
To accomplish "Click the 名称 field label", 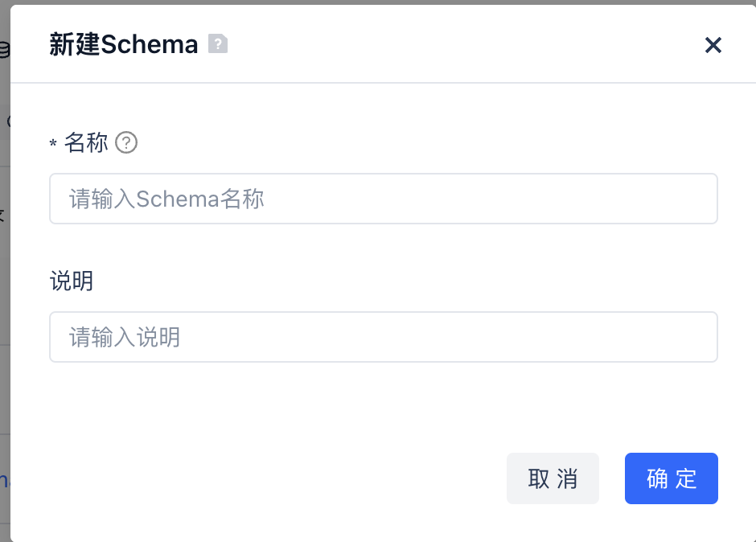I will [x=86, y=143].
